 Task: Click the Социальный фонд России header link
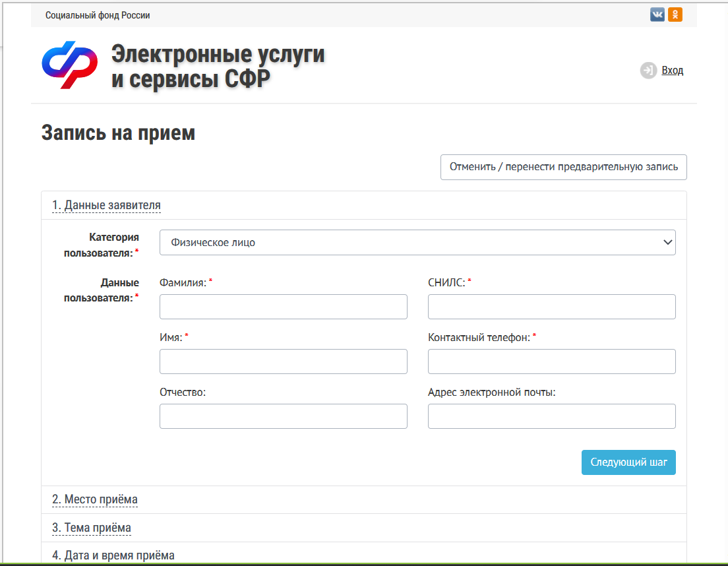(96, 14)
